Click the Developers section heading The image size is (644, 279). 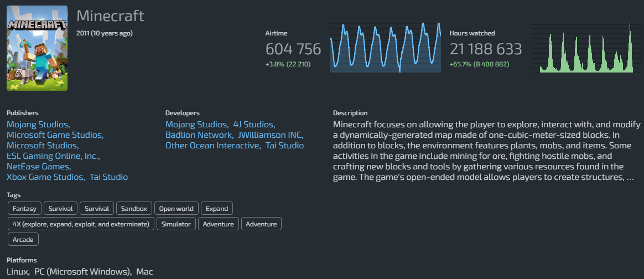click(x=183, y=113)
